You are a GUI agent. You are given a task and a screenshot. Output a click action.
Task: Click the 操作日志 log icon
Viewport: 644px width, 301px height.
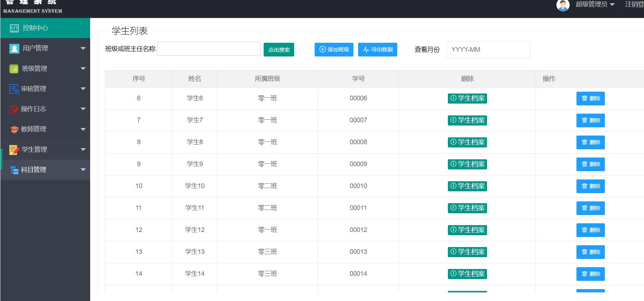click(x=14, y=109)
